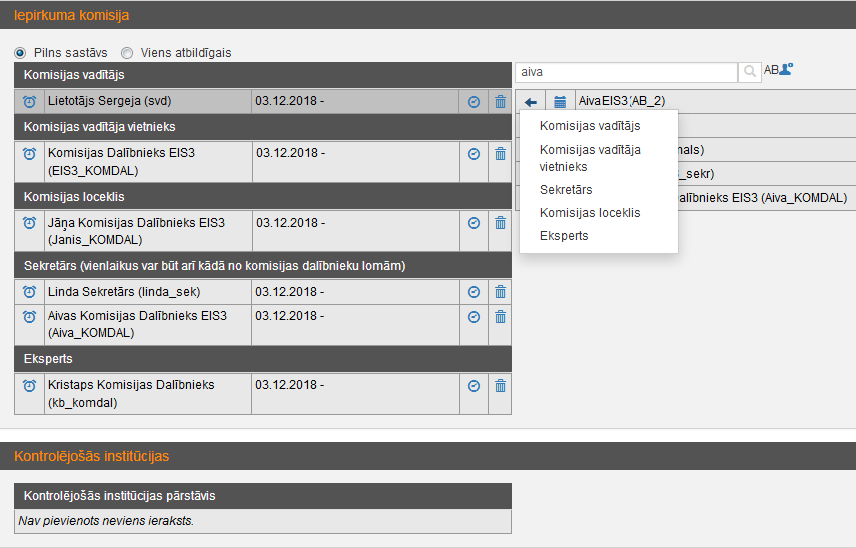The height and width of the screenshot is (548, 856).
Task: Remove Aivas Komisijas Dalībnieks using the trash icon
Action: tap(500, 316)
